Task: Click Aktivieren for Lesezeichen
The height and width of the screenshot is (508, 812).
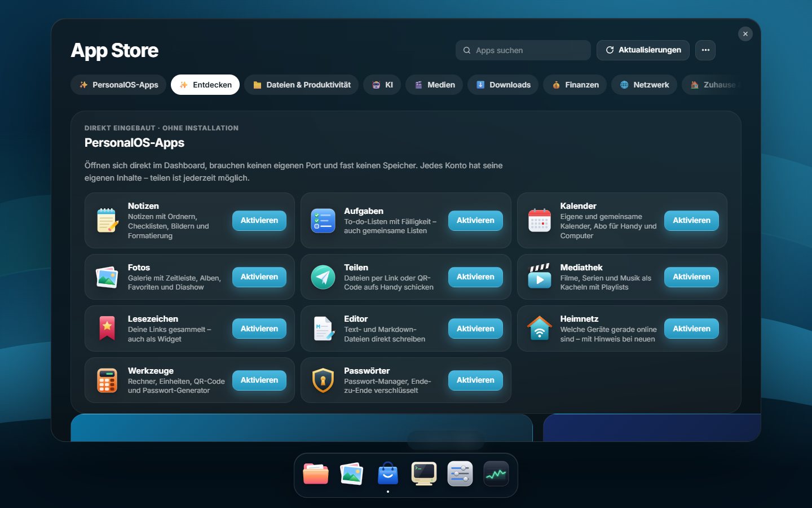Action: [x=259, y=329]
